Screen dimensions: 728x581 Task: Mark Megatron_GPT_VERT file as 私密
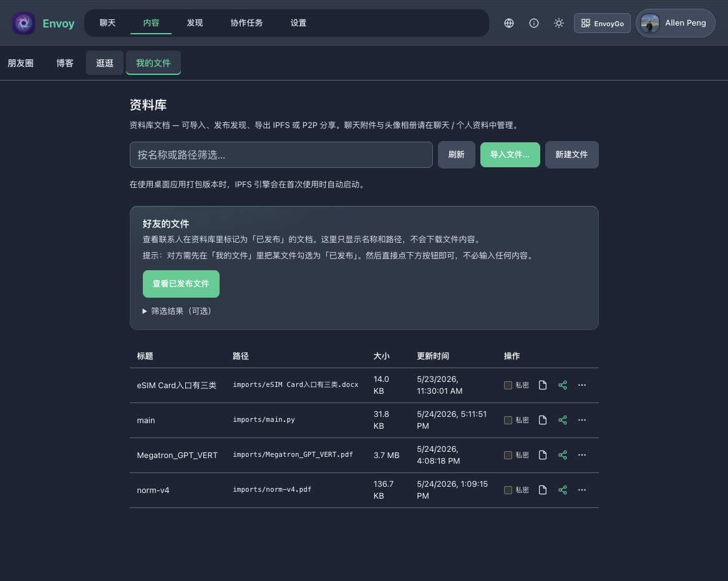click(x=508, y=455)
